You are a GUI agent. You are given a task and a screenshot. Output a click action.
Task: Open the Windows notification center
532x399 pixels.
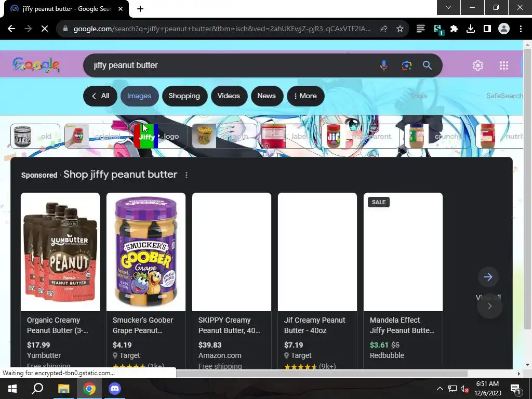[516, 389]
